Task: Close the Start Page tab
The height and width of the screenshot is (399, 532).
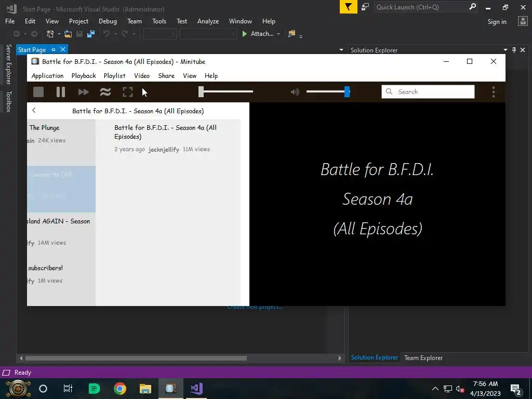Action: [63, 49]
